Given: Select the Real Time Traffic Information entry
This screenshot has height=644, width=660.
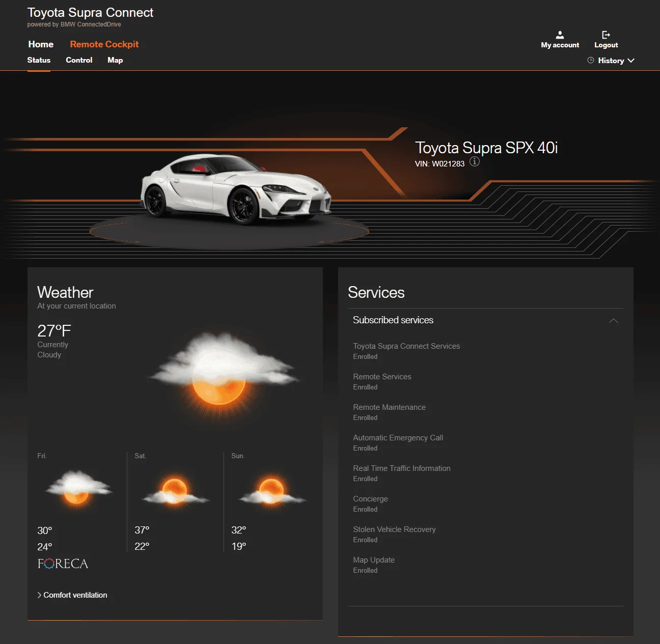Looking at the screenshot, I should [402, 473].
